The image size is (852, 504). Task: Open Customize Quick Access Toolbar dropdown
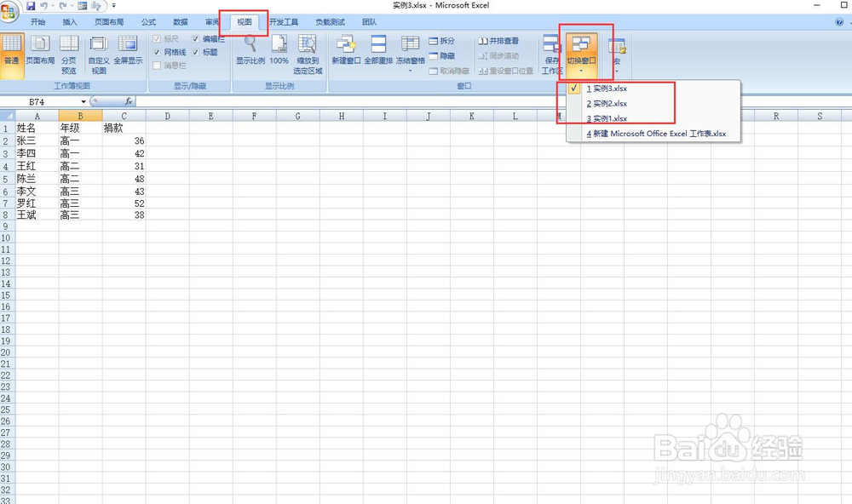pyautogui.click(x=113, y=6)
